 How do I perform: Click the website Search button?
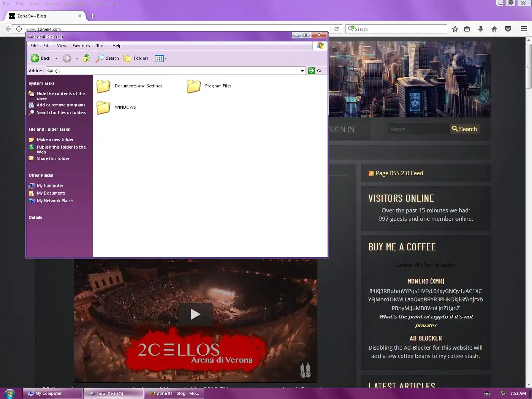(464, 129)
